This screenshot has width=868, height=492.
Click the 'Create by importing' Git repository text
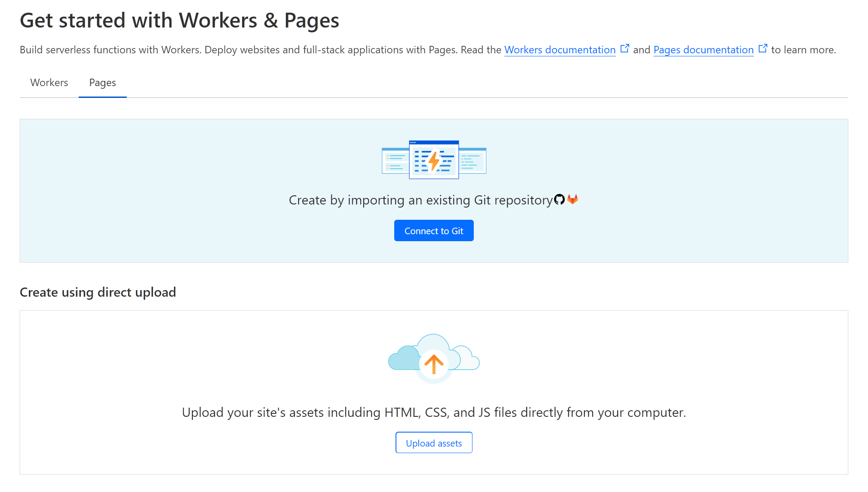coord(420,200)
